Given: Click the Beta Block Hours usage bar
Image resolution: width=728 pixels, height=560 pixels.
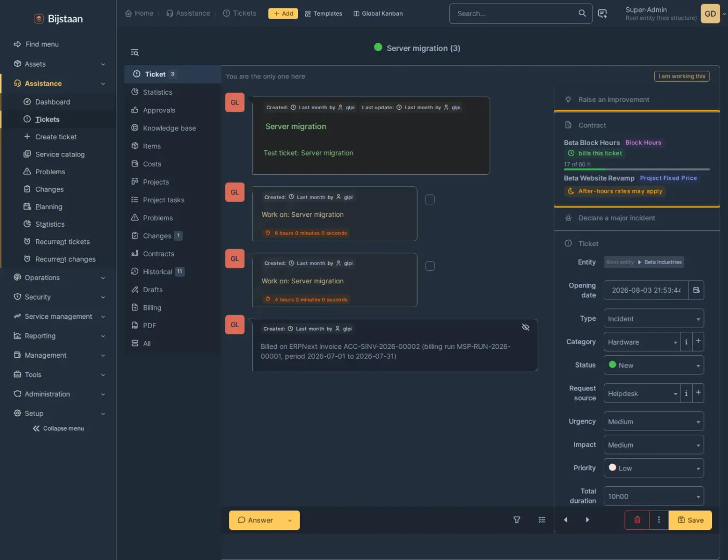Looking at the screenshot, I should [x=637, y=170].
